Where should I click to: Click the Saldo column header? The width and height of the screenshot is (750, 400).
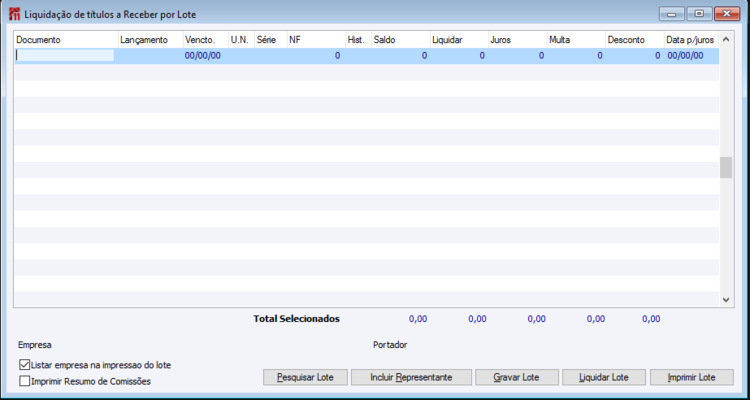pos(401,40)
